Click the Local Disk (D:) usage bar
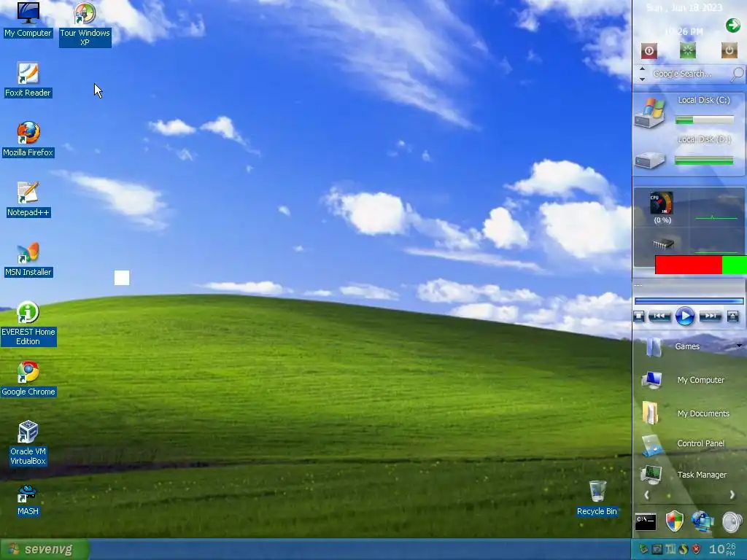This screenshot has width=747, height=560. (x=705, y=161)
